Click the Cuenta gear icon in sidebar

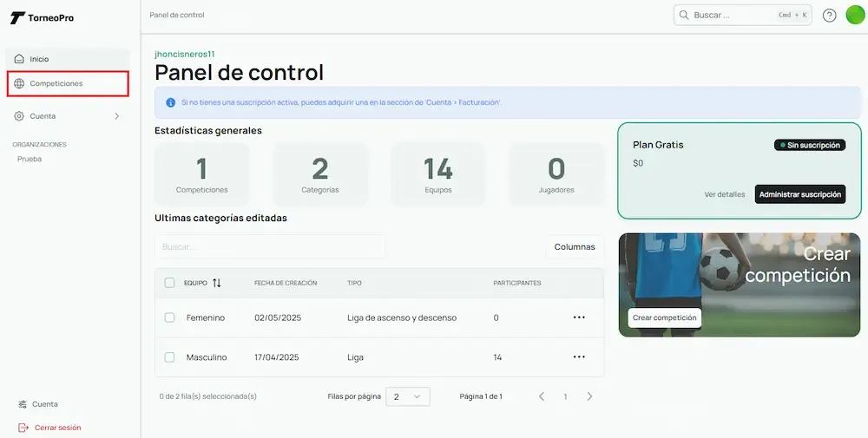tap(19, 116)
